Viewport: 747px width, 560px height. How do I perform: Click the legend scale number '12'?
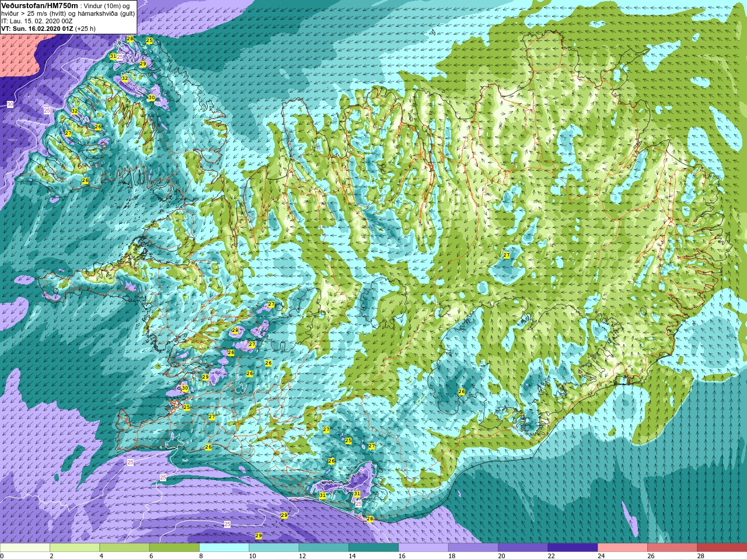[x=302, y=556]
